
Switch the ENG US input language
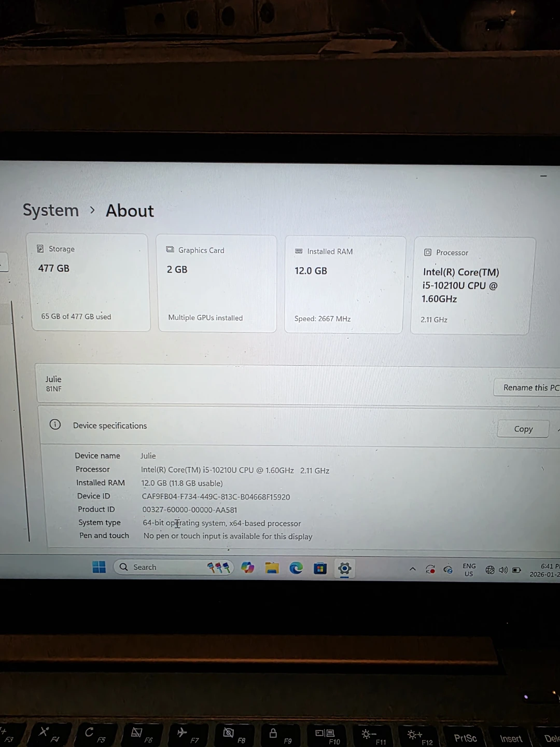click(x=469, y=570)
